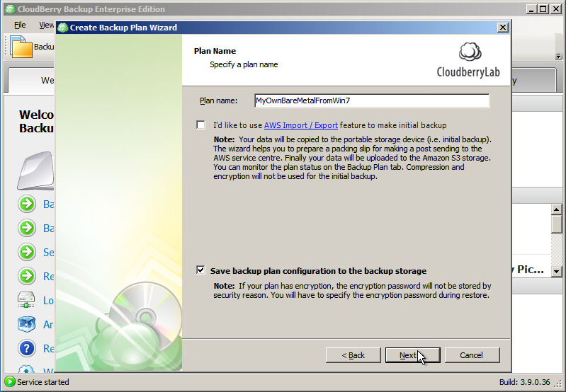The width and height of the screenshot is (566, 392).
Task: Click the second green arrow Ba... icon
Action: click(x=27, y=228)
